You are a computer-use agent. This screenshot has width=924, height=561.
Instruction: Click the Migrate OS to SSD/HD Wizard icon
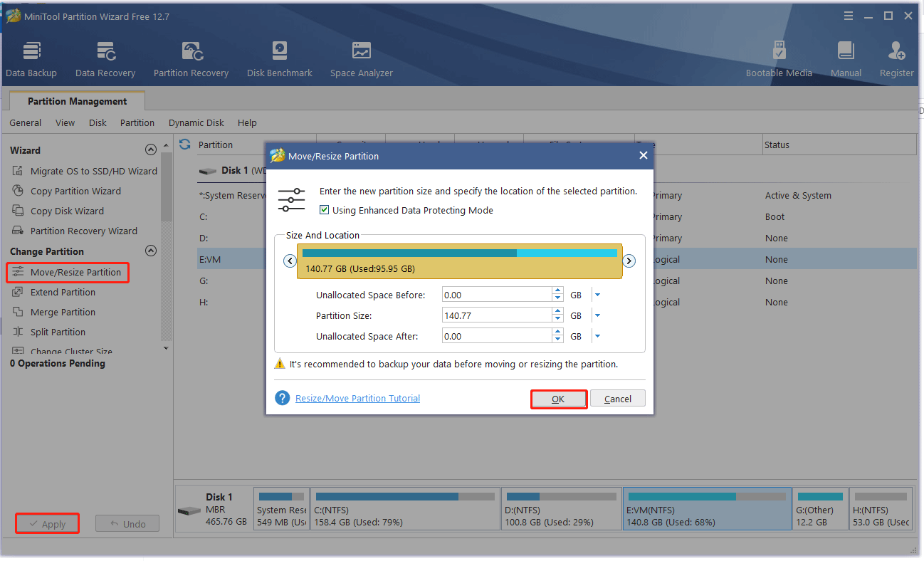pyautogui.click(x=18, y=171)
